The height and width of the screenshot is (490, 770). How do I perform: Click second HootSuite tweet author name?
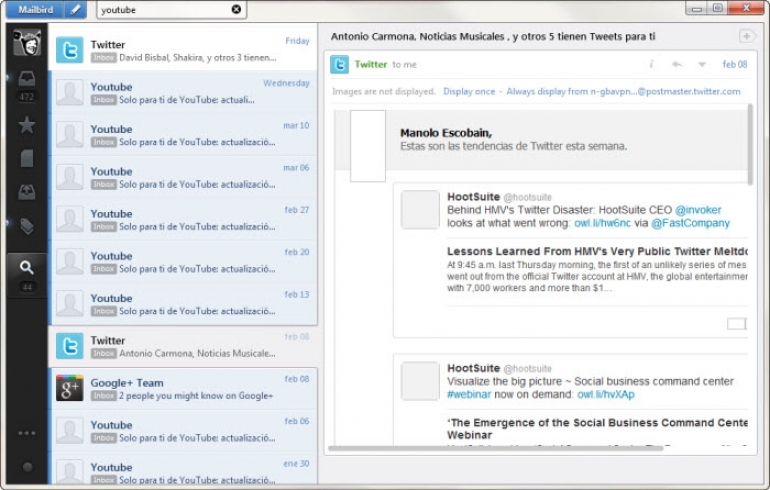click(x=473, y=368)
